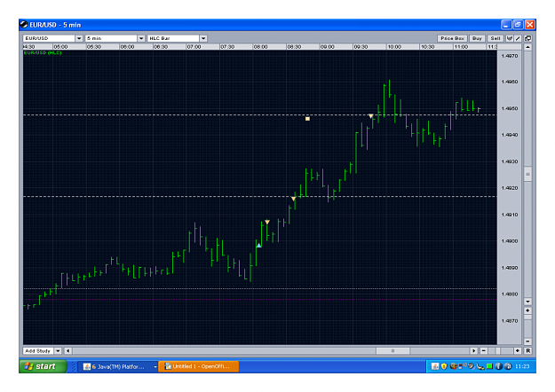555x392 pixels.
Task: Click the Add Study box
Action: pyautogui.click(x=38, y=350)
